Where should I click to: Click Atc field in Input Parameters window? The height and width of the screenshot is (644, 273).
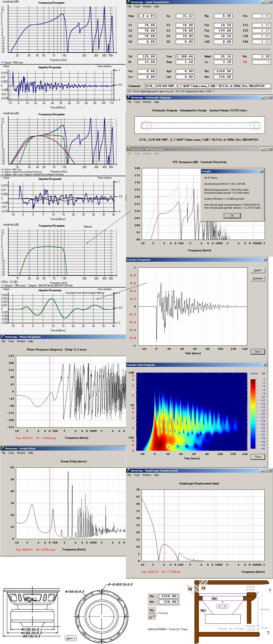coord(223,77)
